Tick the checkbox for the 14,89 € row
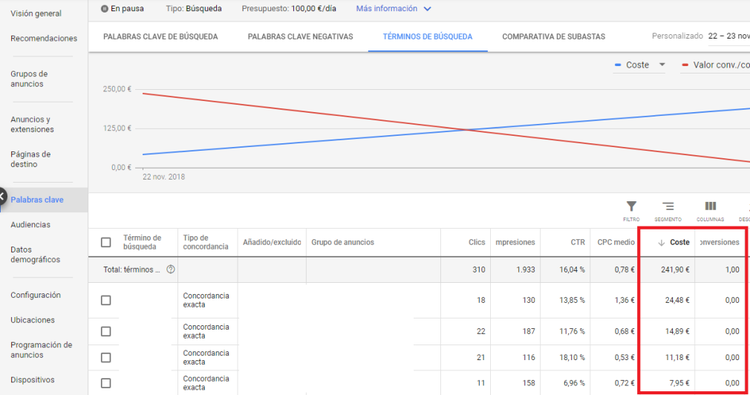The height and width of the screenshot is (395, 750). tap(106, 331)
